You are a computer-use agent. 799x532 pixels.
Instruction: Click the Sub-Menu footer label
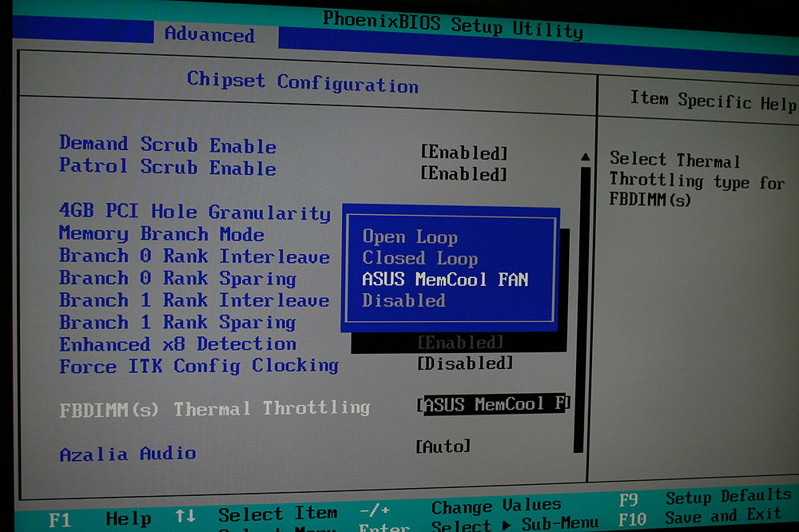(560, 524)
